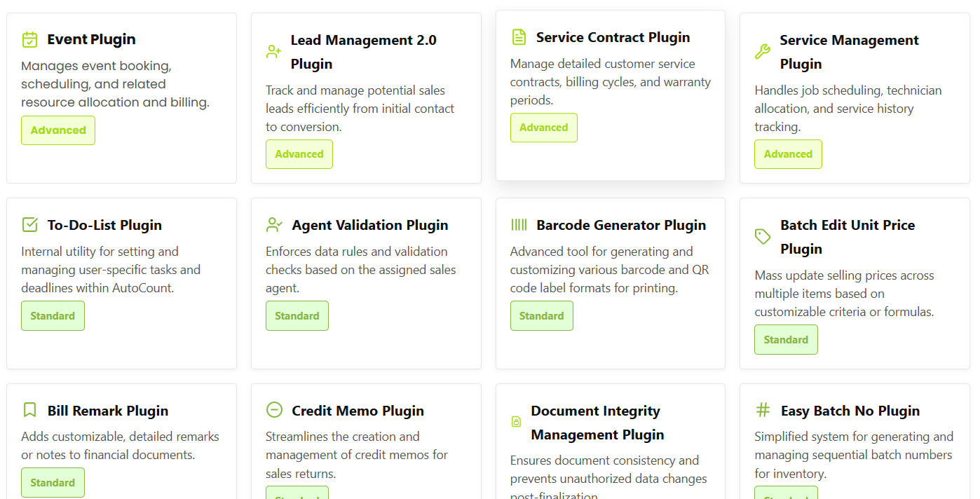Click the price tag icon for Batch Edit Unit Price
The width and height of the screenshot is (980, 499).
pyautogui.click(x=763, y=237)
